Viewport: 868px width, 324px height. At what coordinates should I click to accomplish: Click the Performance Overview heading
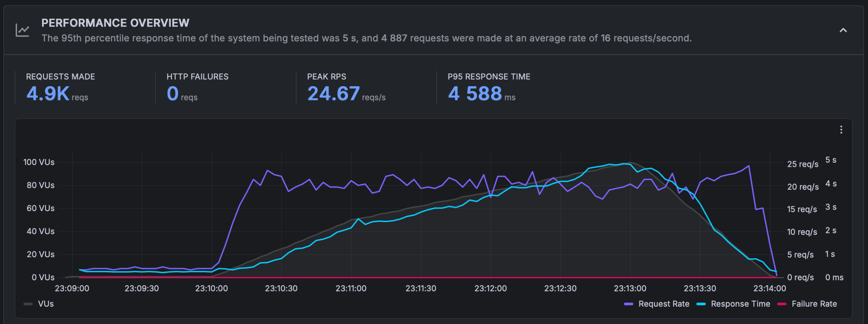click(x=115, y=23)
